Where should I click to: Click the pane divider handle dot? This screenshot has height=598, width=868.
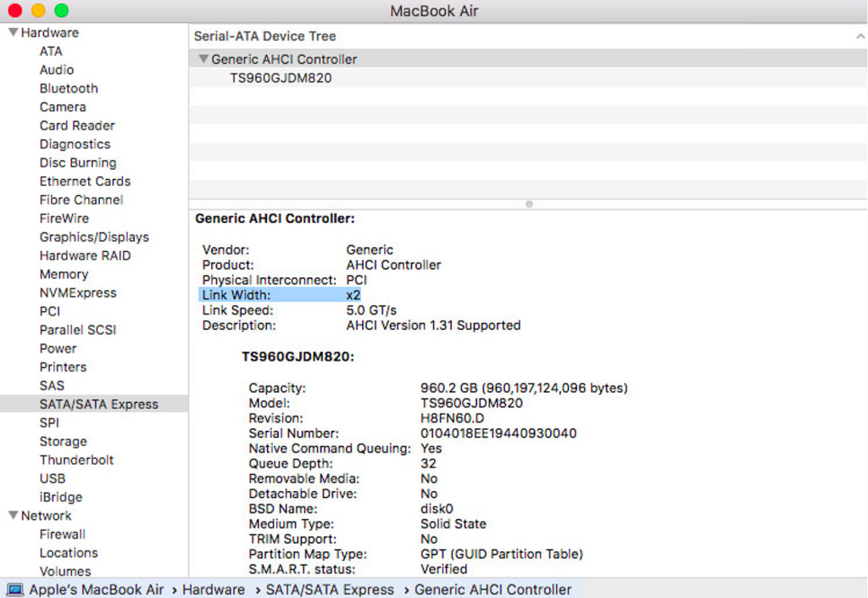click(529, 204)
